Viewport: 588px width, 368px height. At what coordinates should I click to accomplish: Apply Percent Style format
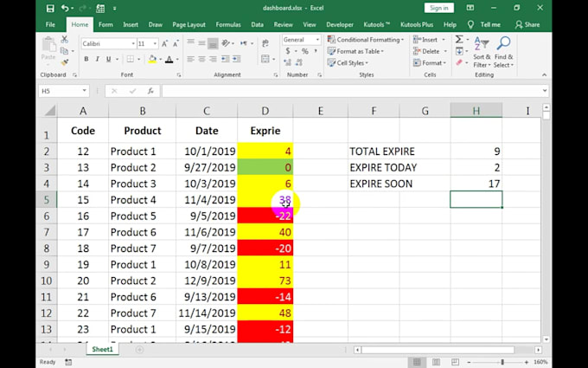coord(305,51)
